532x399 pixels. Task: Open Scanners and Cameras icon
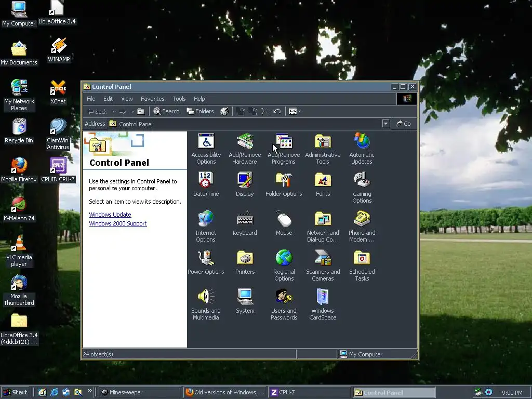(323, 265)
